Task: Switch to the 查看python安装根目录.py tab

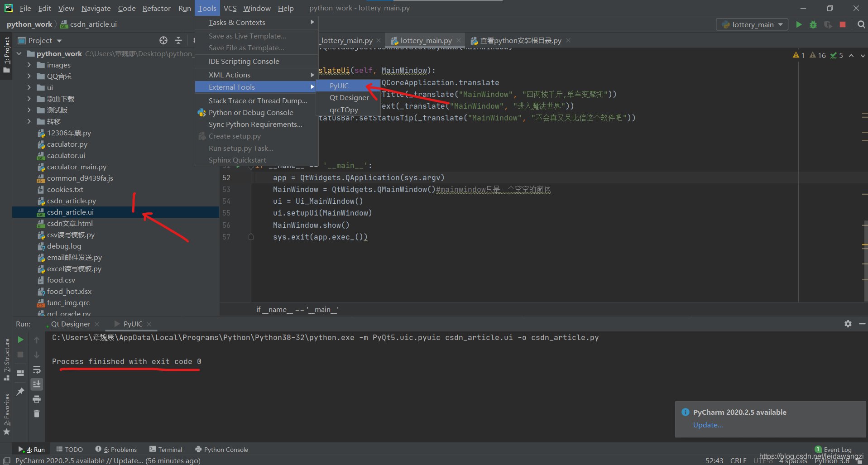Action: [520, 40]
